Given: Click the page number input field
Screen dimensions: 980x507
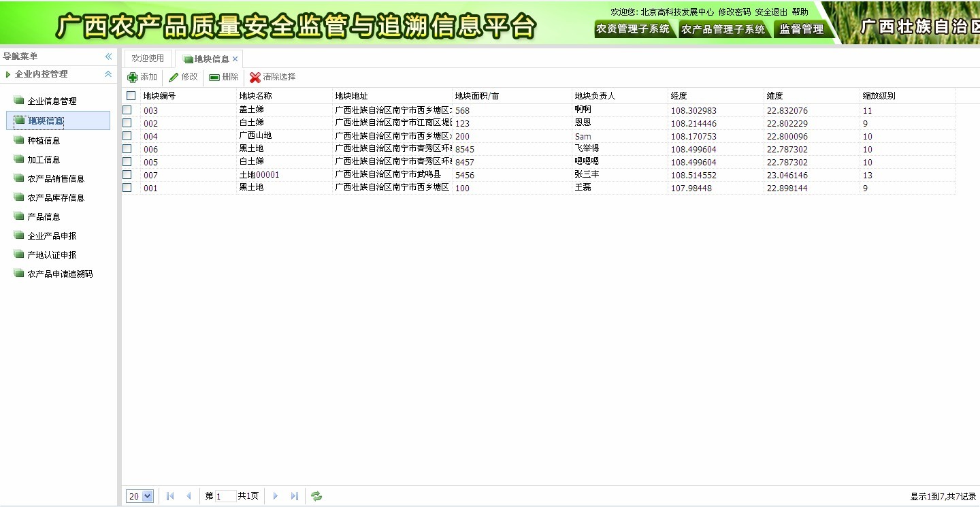Looking at the screenshot, I should tap(225, 496).
